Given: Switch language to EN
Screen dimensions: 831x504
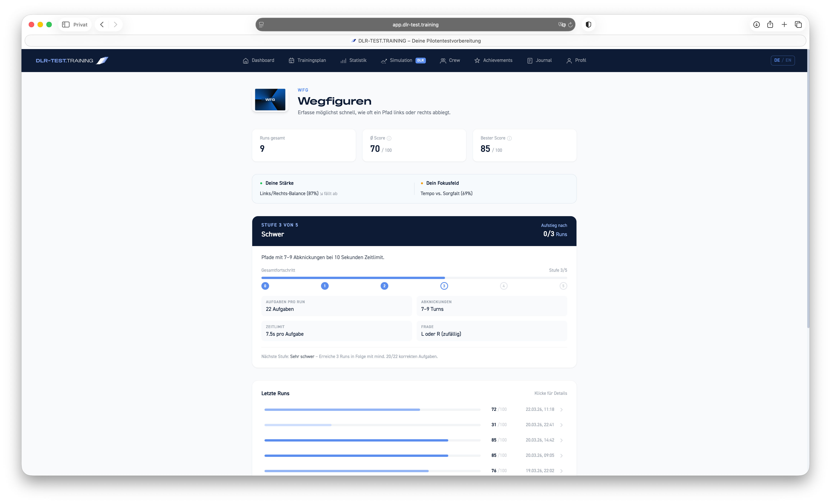Looking at the screenshot, I should [788, 60].
